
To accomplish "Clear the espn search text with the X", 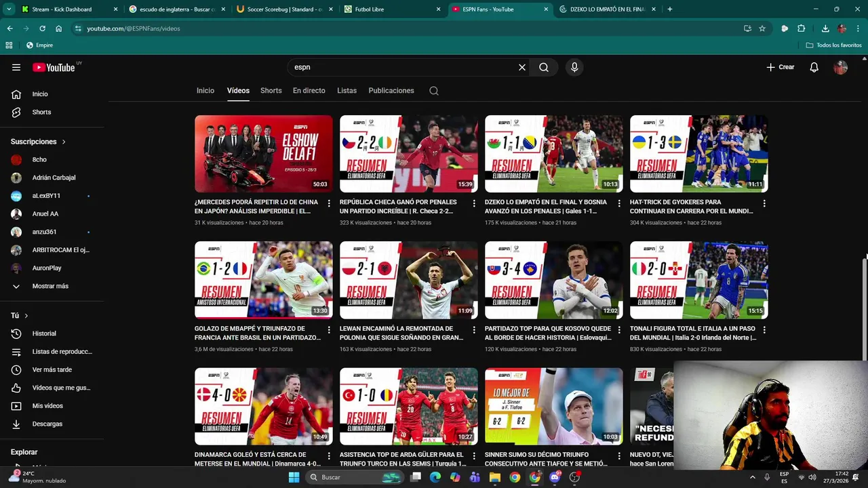I will (x=522, y=67).
